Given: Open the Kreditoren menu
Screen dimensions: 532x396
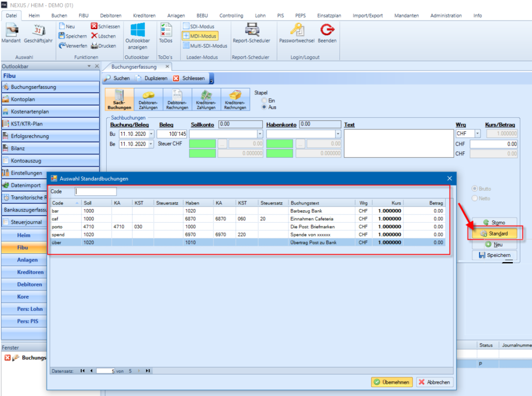Looking at the screenshot, I should (x=144, y=16).
